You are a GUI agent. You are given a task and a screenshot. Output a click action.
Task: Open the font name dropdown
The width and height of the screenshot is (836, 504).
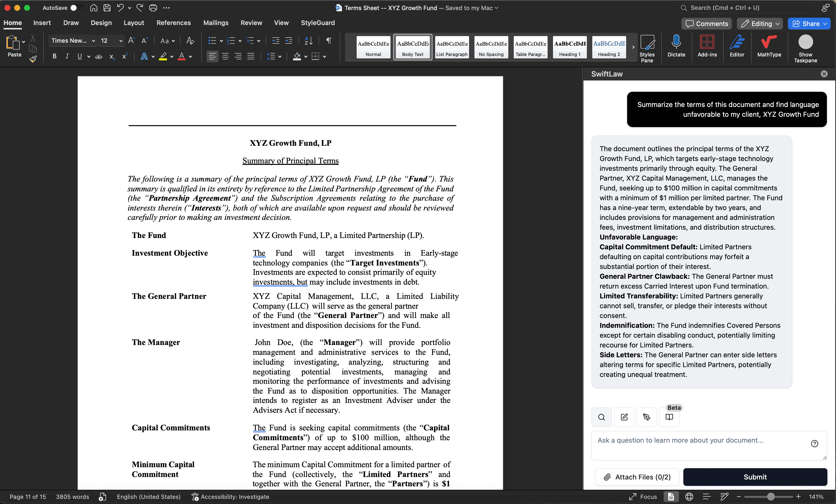pyautogui.click(x=93, y=41)
